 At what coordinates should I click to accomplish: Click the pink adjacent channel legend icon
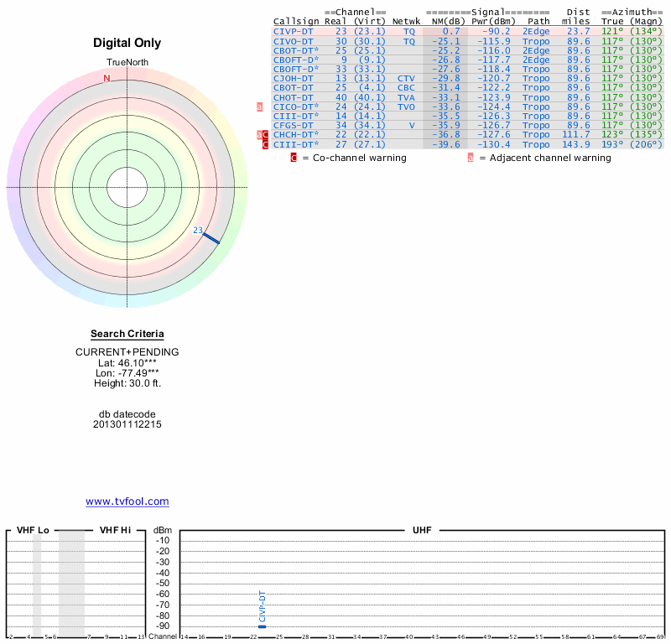pyautogui.click(x=471, y=158)
